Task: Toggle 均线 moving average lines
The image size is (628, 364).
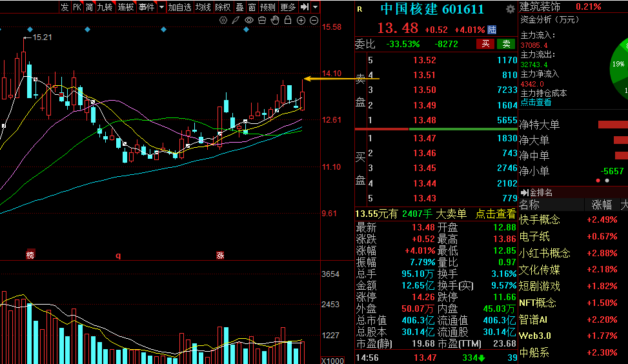Action: 203,7
